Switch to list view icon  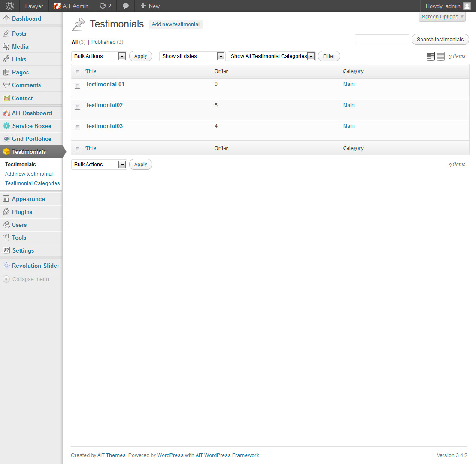(x=431, y=56)
